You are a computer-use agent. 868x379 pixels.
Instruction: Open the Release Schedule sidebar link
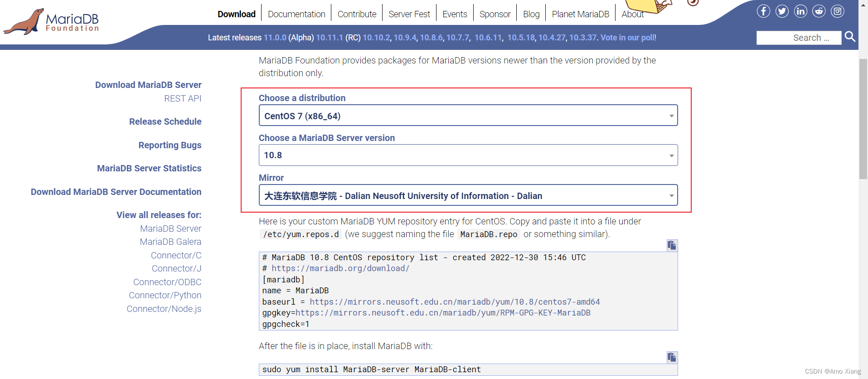[x=165, y=121]
